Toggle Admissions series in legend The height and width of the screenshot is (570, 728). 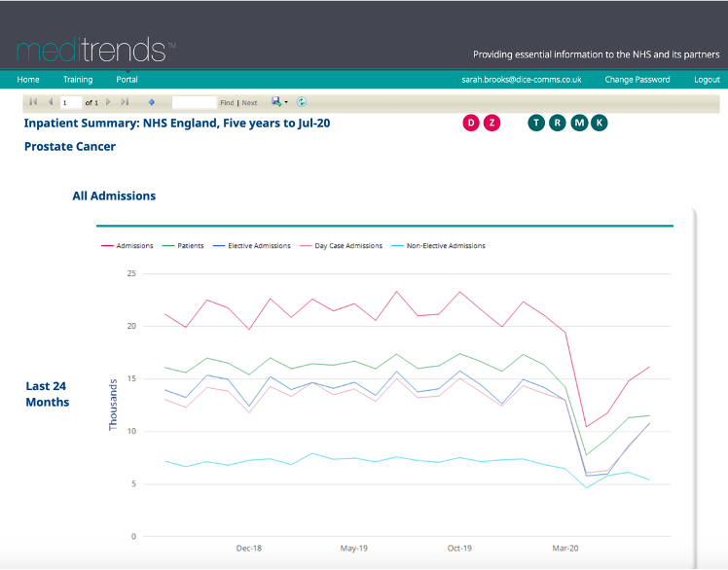pyautogui.click(x=127, y=245)
